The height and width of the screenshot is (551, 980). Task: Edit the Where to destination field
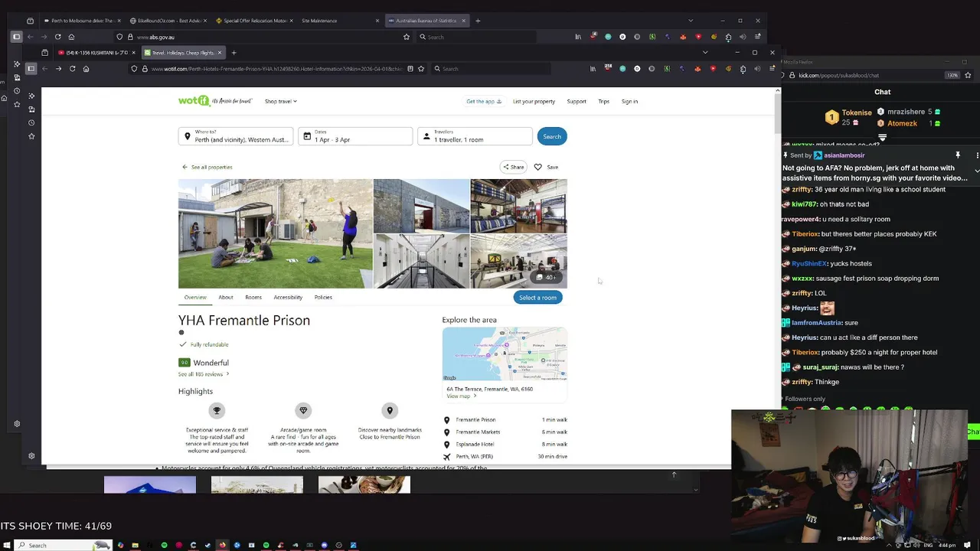click(236, 136)
